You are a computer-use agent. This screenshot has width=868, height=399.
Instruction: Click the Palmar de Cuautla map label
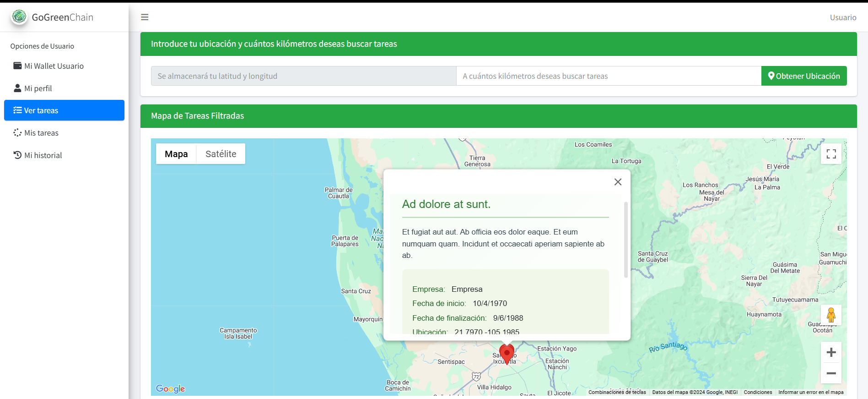click(339, 193)
